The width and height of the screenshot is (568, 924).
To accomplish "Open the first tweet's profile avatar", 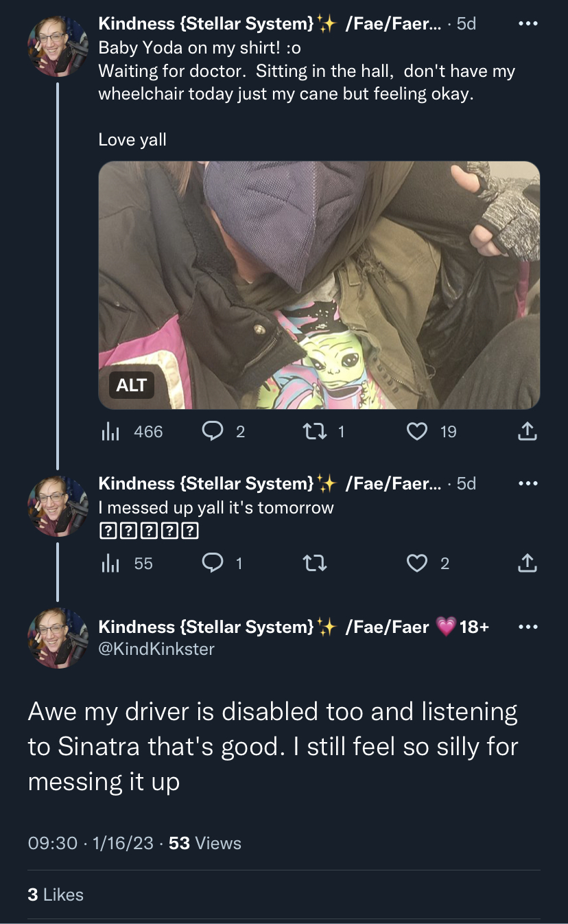I will (x=58, y=46).
